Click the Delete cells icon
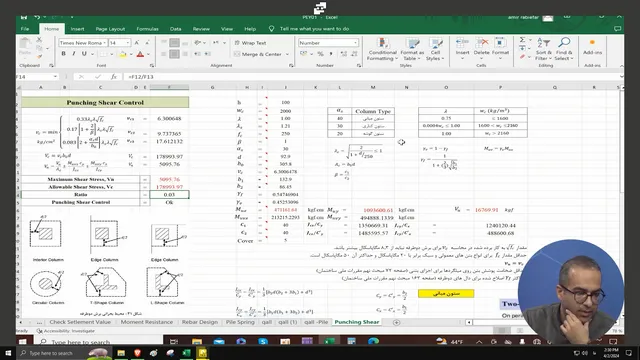This screenshot has height=360, width=640. click(481, 49)
